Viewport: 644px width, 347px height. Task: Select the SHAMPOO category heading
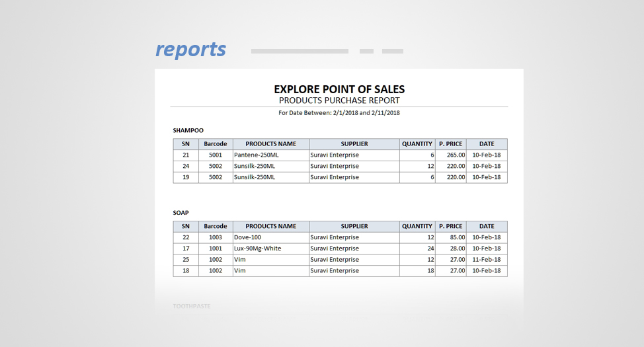pyautogui.click(x=188, y=131)
